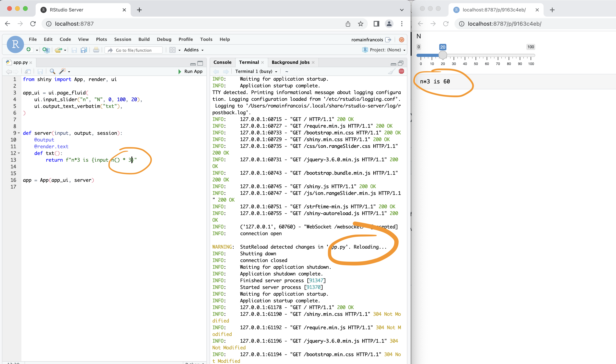Click the Save All documents icon
The height and width of the screenshot is (364, 616).
click(x=84, y=50)
